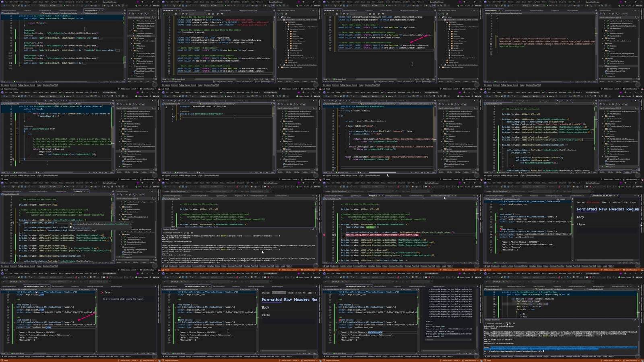Click the https run button in UsersController.cs screenshot
This screenshot has height=362, width=644.
tap(66, 6)
